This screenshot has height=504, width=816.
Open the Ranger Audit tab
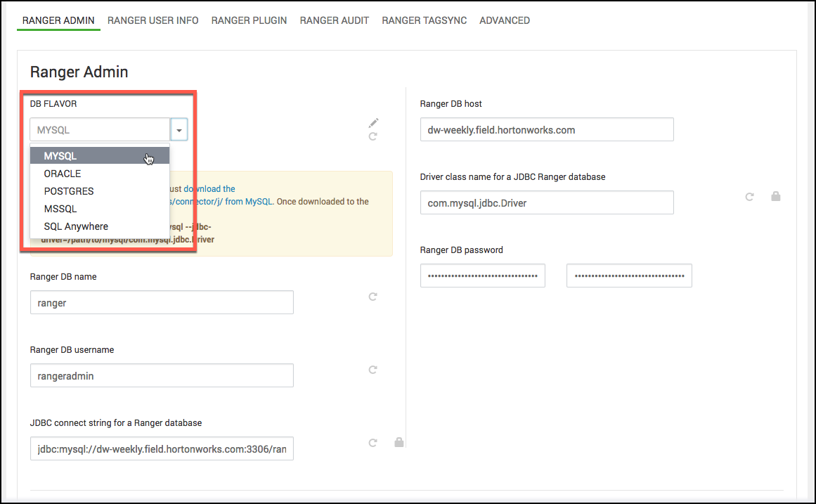click(x=334, y=20)
